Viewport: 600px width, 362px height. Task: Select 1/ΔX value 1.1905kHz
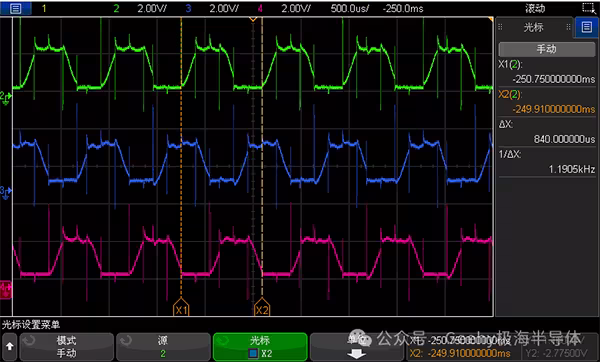point(572,169)
